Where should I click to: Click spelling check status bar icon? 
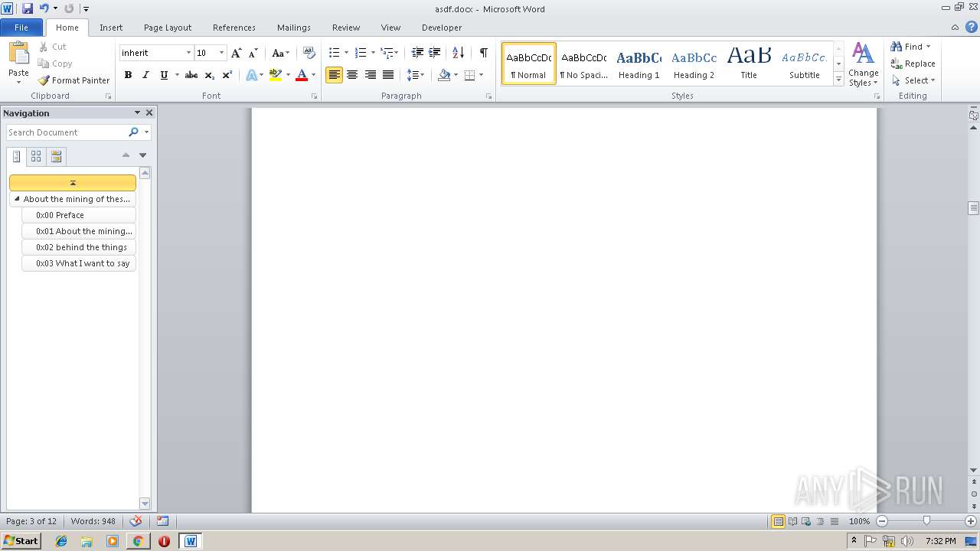(136, 521)
